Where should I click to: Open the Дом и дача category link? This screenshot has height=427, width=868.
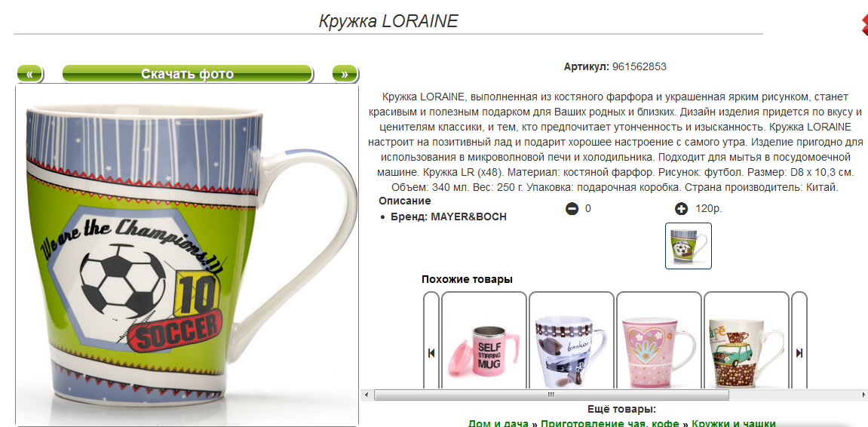pos(498,423)
